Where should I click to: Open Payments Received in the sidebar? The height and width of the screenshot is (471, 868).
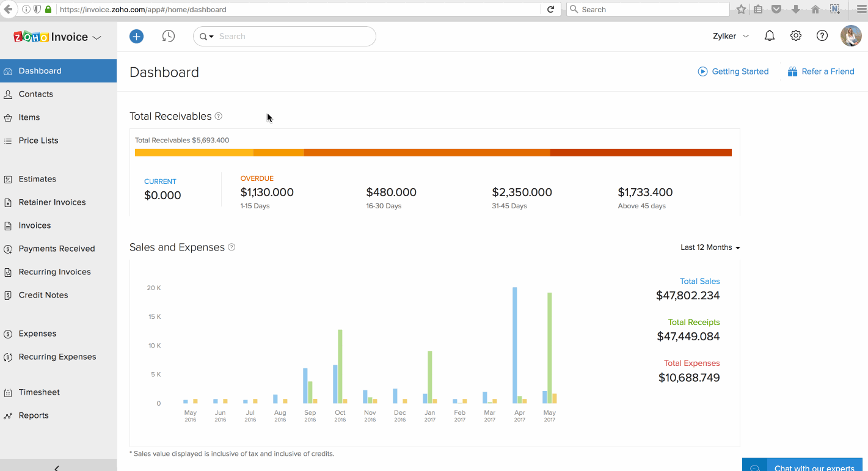tap(57, 249)
